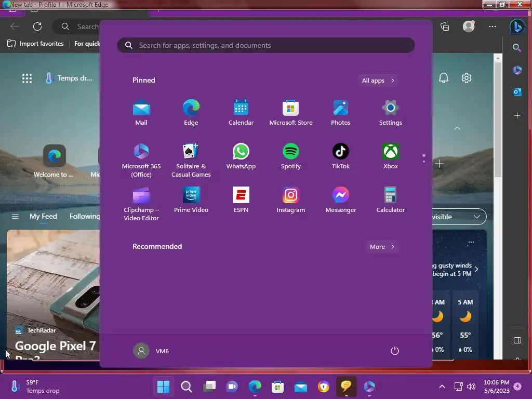Refresh the page in Edge
Viewport: 532px width, 399px height.
(37, 26)
